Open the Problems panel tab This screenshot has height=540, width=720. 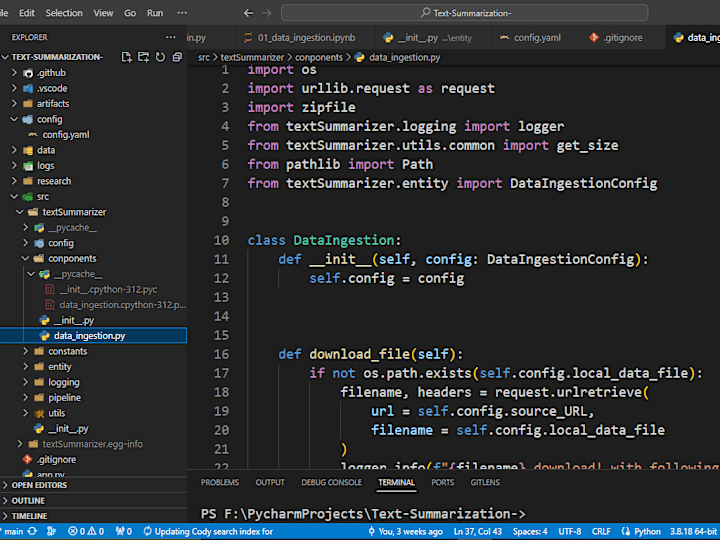point(220,482)
